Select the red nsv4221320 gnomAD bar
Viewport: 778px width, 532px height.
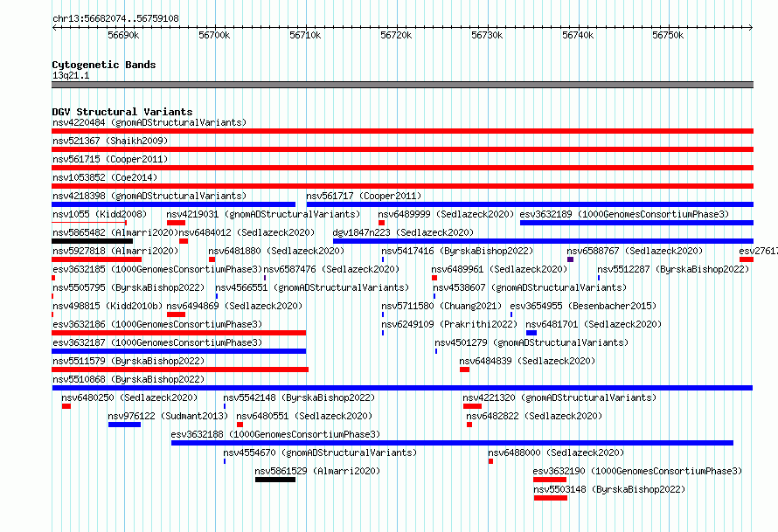click(472, 406)
